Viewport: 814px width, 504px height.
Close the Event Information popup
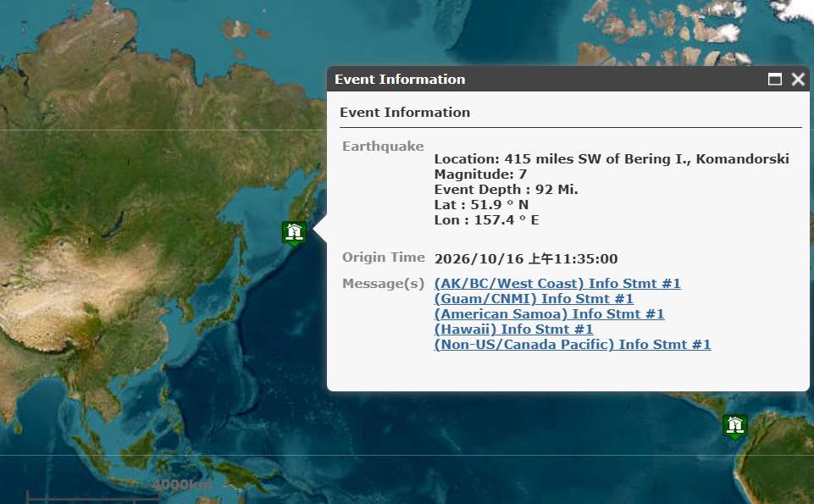(x=798, y=79)
